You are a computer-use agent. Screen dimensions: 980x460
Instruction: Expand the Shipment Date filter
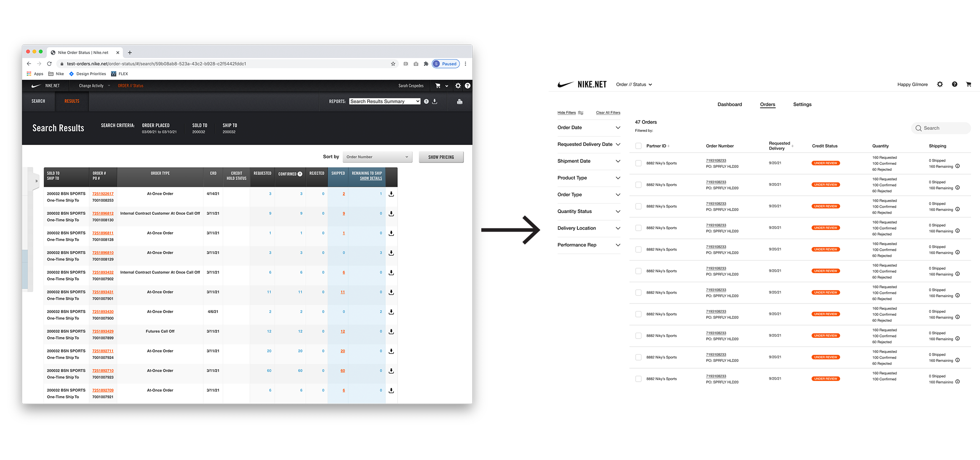589,161
